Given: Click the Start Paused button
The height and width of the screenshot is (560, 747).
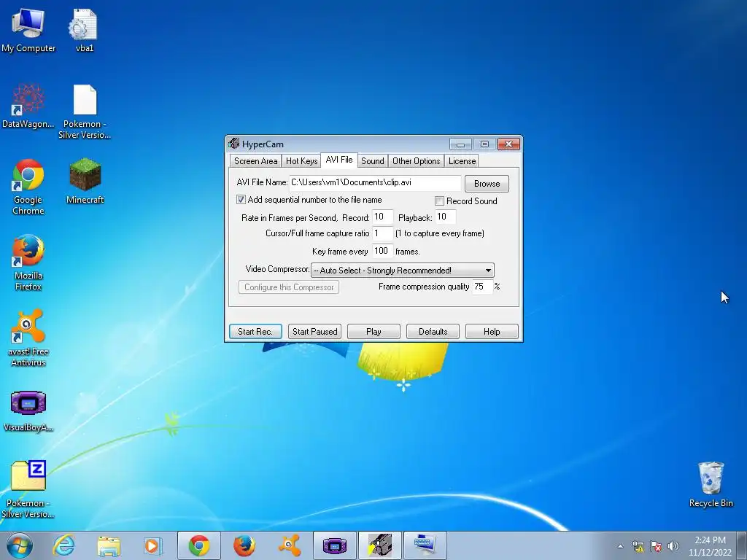Looking at the screenshot, I should [314, 332].
